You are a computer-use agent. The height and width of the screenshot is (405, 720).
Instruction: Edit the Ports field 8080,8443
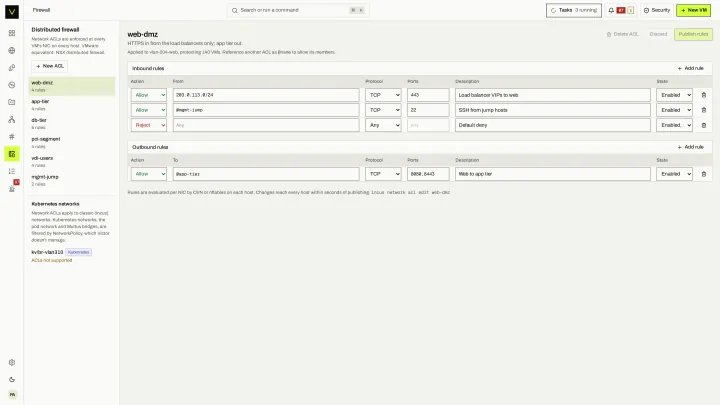428,174
